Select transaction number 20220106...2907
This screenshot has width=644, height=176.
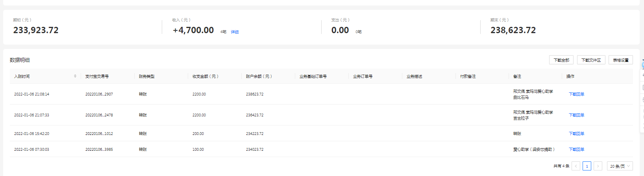pos(99,94)
